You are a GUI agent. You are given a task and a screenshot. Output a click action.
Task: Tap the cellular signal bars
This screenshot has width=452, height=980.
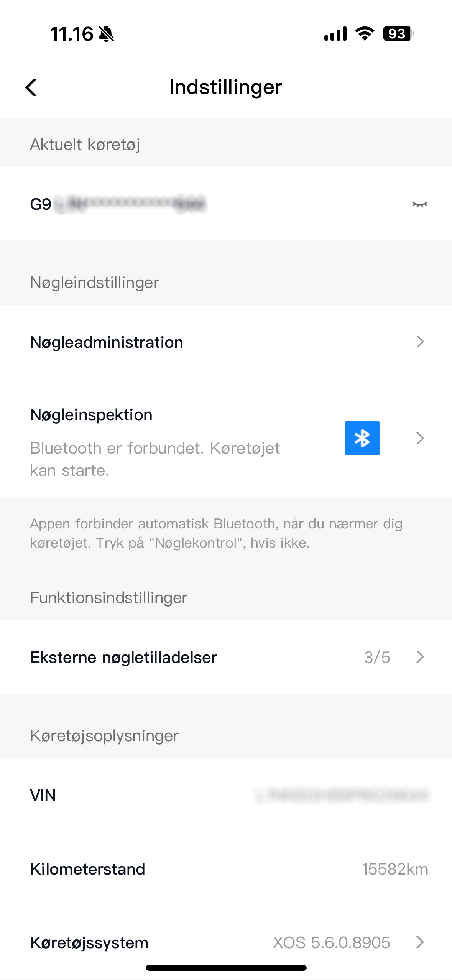pos(335,34)
